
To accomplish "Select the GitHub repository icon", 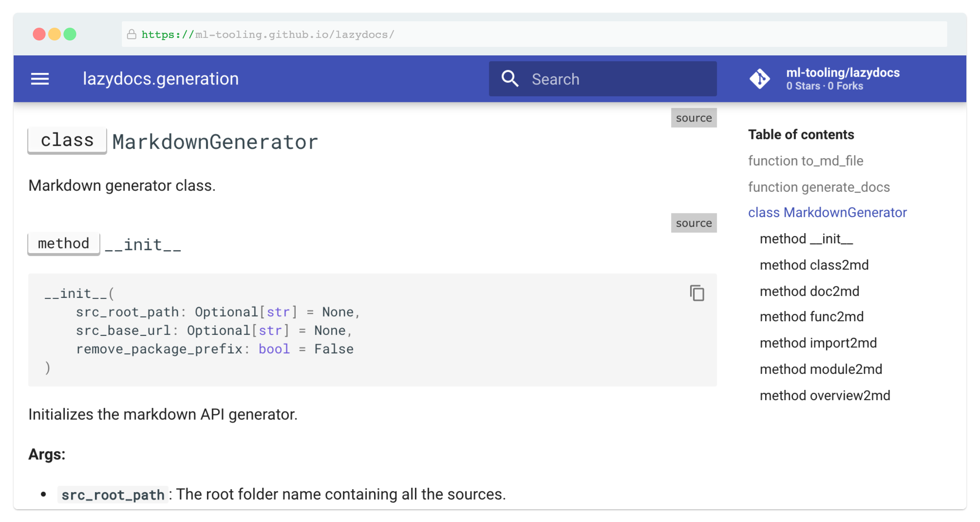I will pos(761,78).
